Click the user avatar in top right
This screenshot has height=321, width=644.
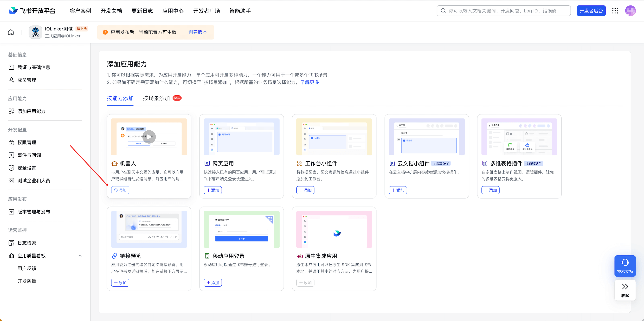(630, 11)
